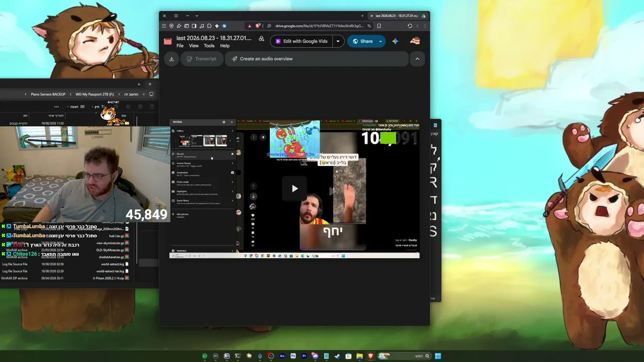Play the video in Google Drive preview

click(x=295, y=189)
